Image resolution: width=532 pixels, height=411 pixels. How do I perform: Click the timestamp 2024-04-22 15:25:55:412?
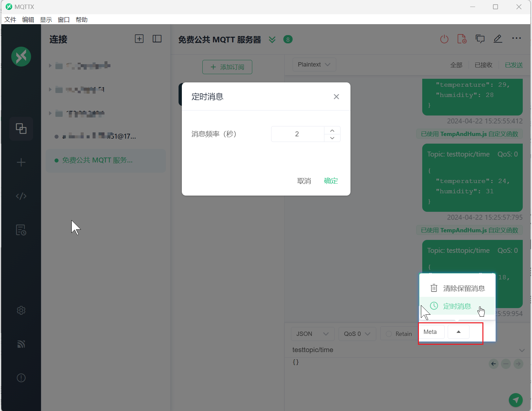point(485,121)
